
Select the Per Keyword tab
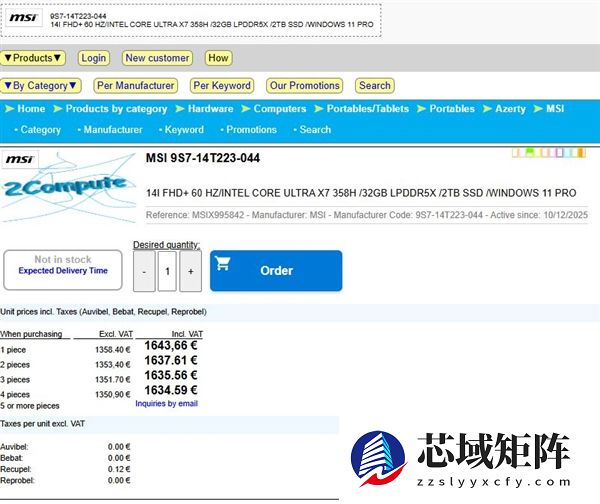(x=222, y=86)
